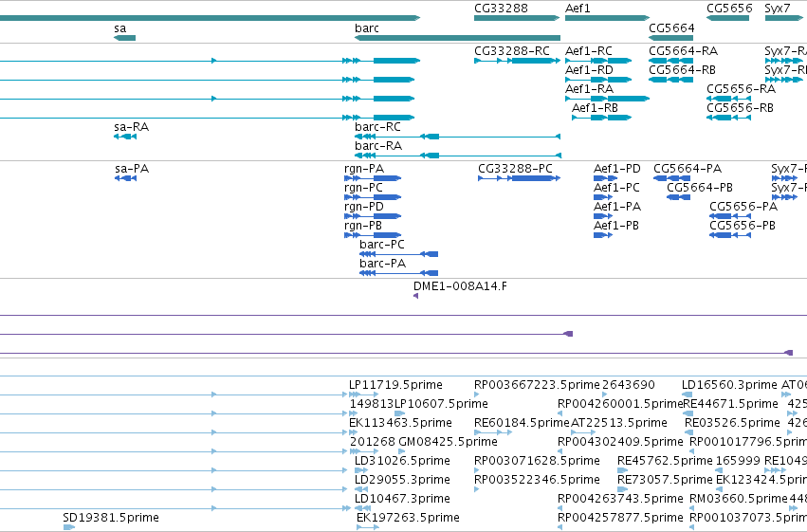Select the barc-PA protein label
Screen dimensions: 807x532
(382, 264)
